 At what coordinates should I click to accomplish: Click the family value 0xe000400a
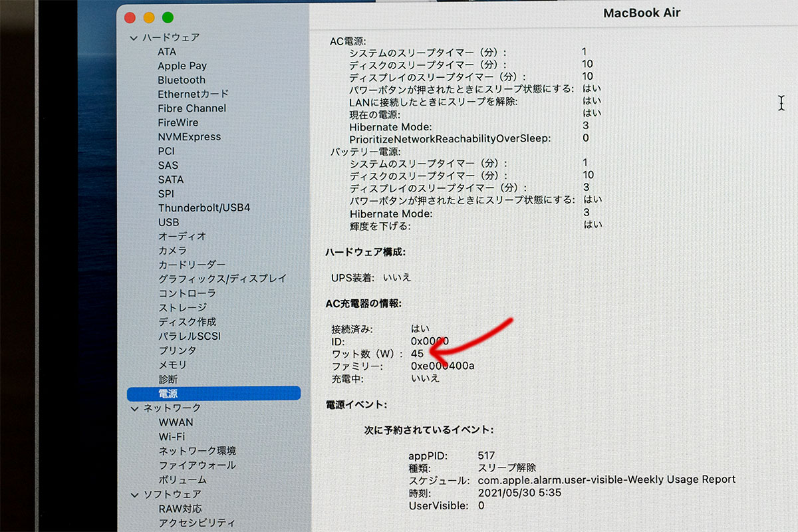pyautogui.click(x=443, y=366)
